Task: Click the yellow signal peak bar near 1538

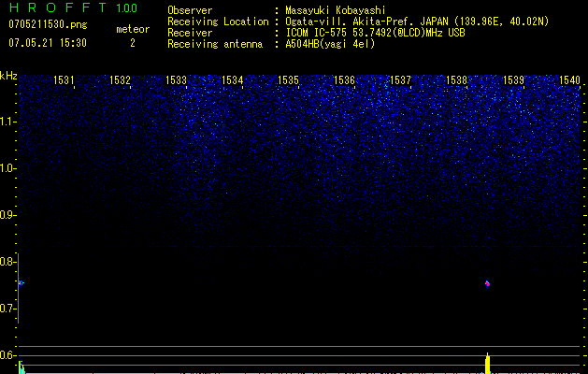Action: [487, 364]
